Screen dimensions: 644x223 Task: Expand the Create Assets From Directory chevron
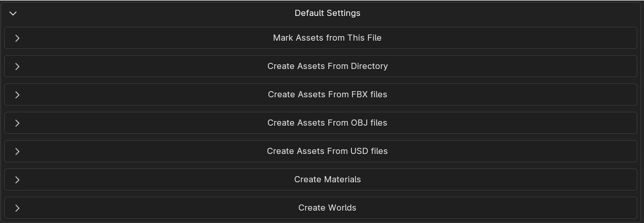coord(18,66)
